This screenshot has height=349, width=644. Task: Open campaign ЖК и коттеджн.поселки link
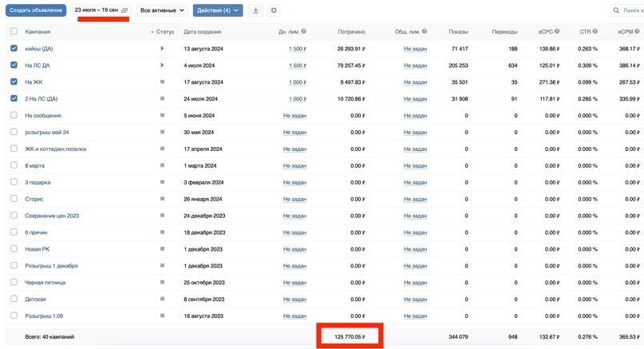55,149
